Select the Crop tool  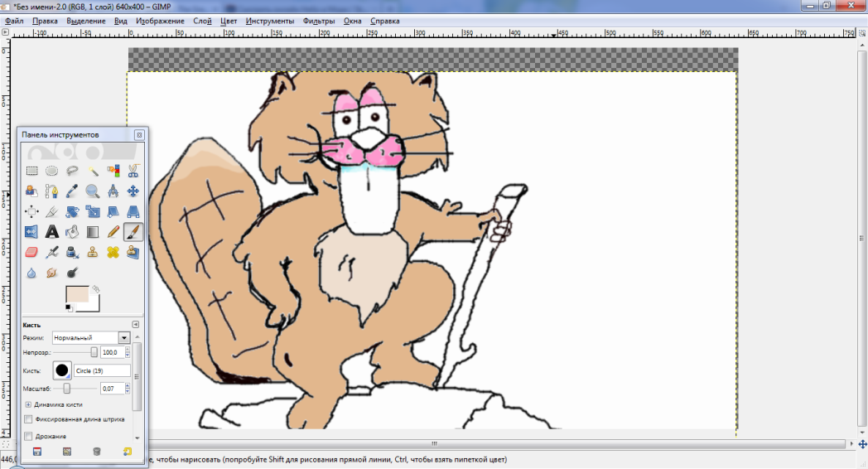coord(52,211)
